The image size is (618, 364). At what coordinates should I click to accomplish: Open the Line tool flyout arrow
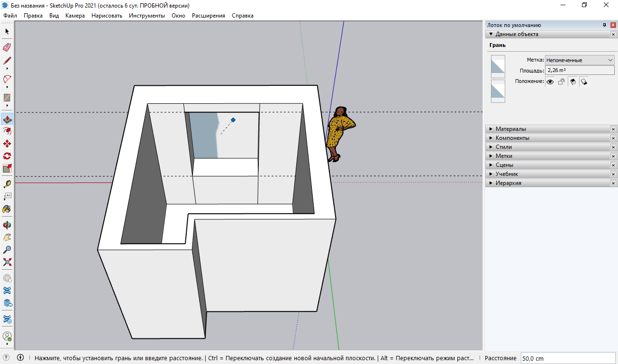click(x=7, y=69)
